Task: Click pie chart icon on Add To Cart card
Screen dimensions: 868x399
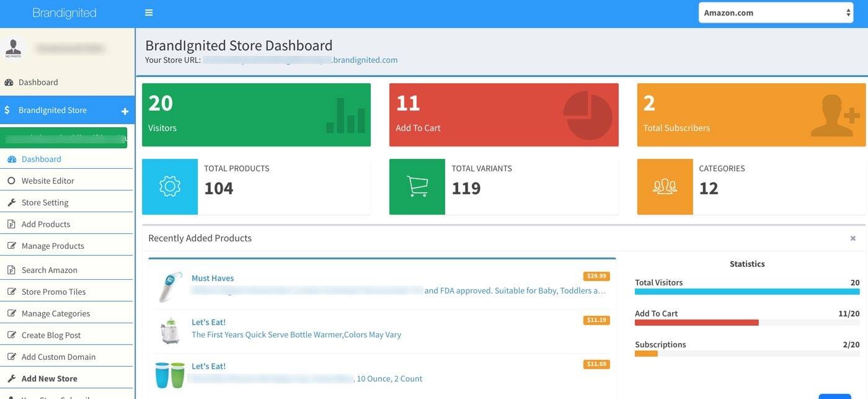Action: point(588,115)
